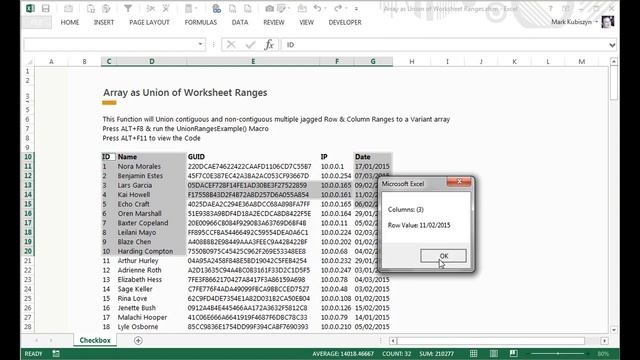This screenshot has height=360, width=640.
Task: Click the Save icon in quick access toolbar
Action: [46, 8]
